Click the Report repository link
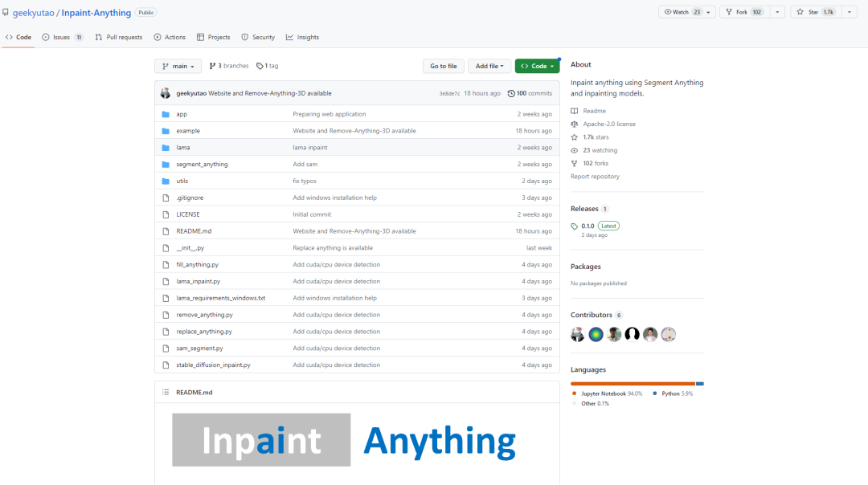 point(595,177)
